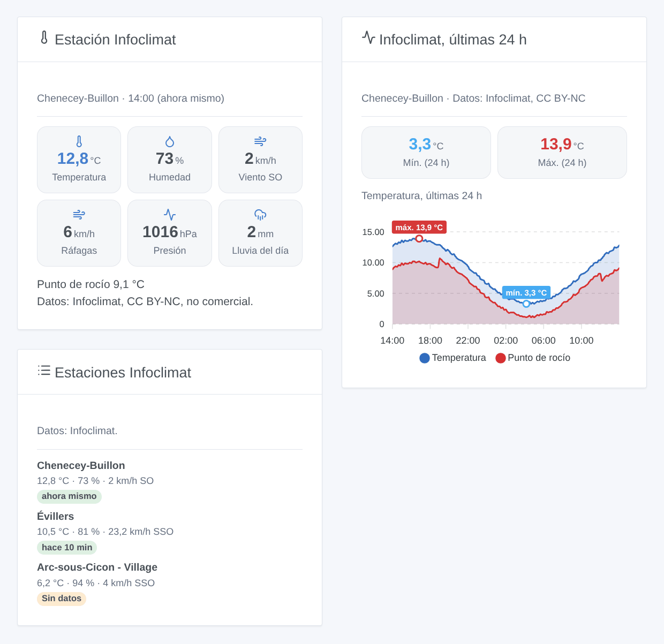
Task: Click the 'ahora mismo' badge
Action: pos(69,496)
